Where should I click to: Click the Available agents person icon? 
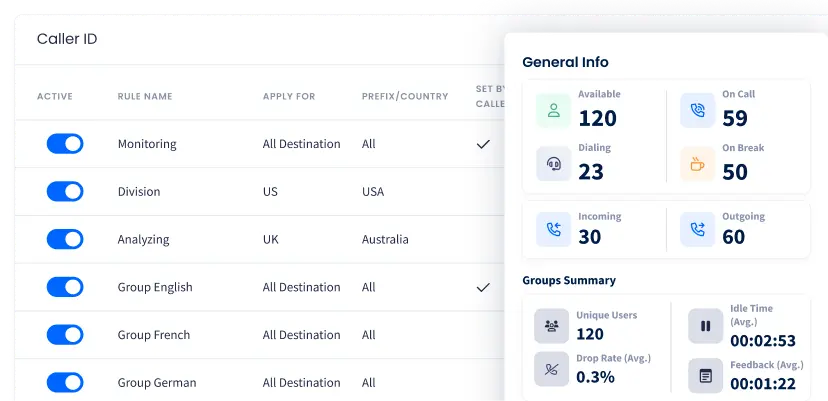tap(553, 111)
